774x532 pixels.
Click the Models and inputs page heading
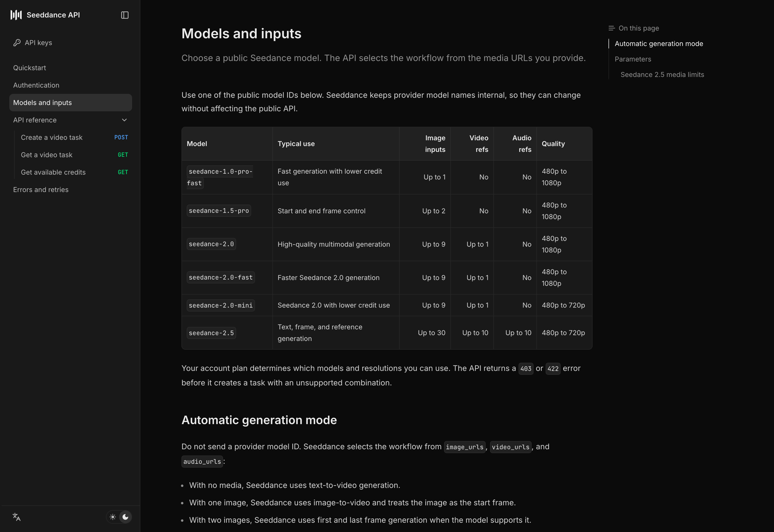tap(241, 33)
